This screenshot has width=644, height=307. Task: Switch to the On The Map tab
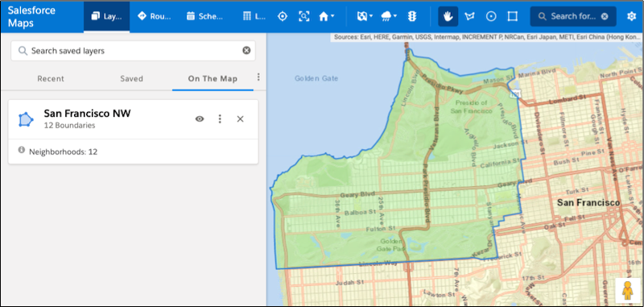click(x=213, y=78)
